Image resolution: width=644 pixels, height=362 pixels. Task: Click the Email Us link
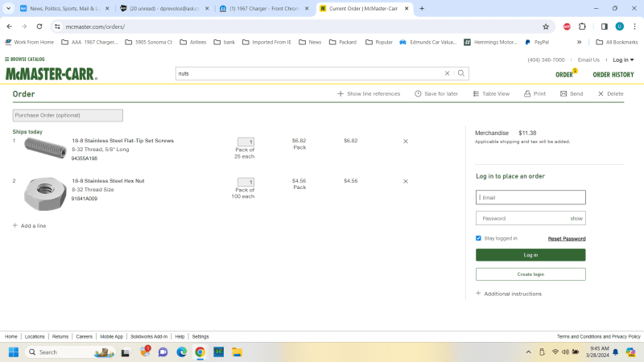coord(588,60)
